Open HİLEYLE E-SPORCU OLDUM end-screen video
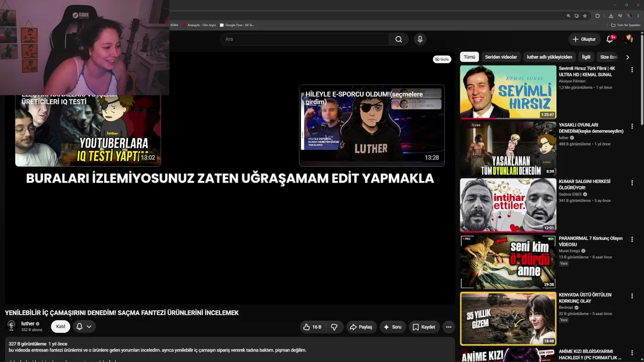 pyautogui.click(x=372, y=125)
